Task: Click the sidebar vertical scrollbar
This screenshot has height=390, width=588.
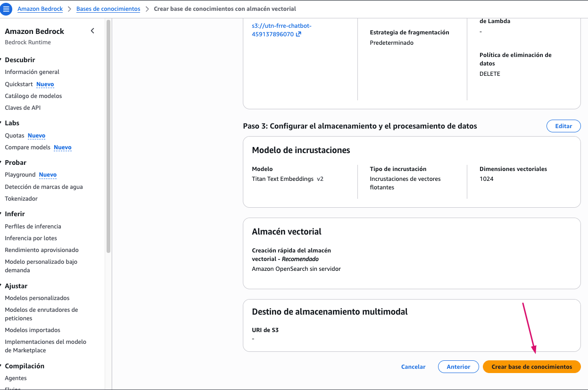Action: pyautogui.click(x=108, y=137)
